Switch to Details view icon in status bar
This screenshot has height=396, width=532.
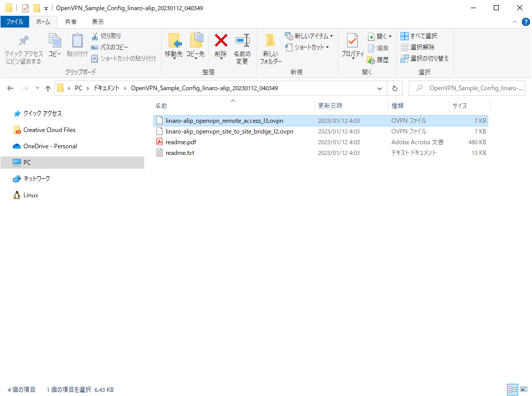point(513,389)
